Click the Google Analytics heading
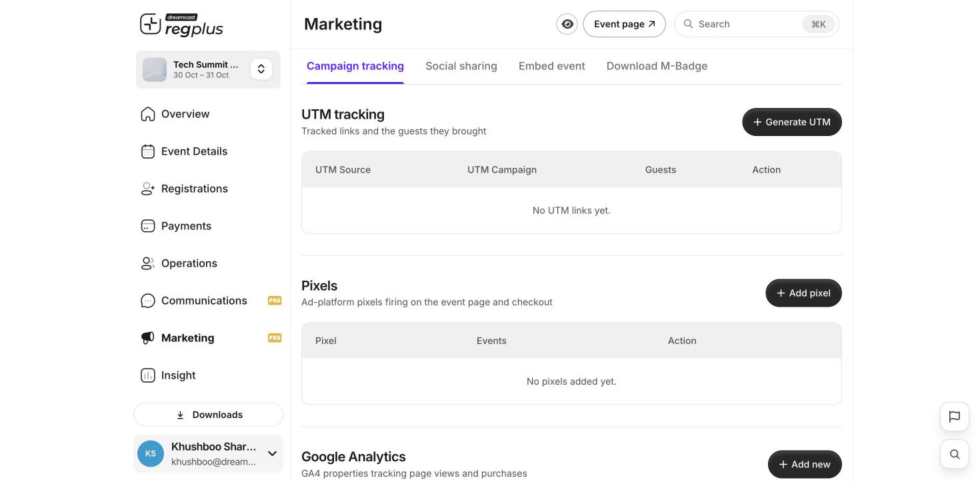The height and width of the screenshot is (482, 980). (x=353, y=457)
